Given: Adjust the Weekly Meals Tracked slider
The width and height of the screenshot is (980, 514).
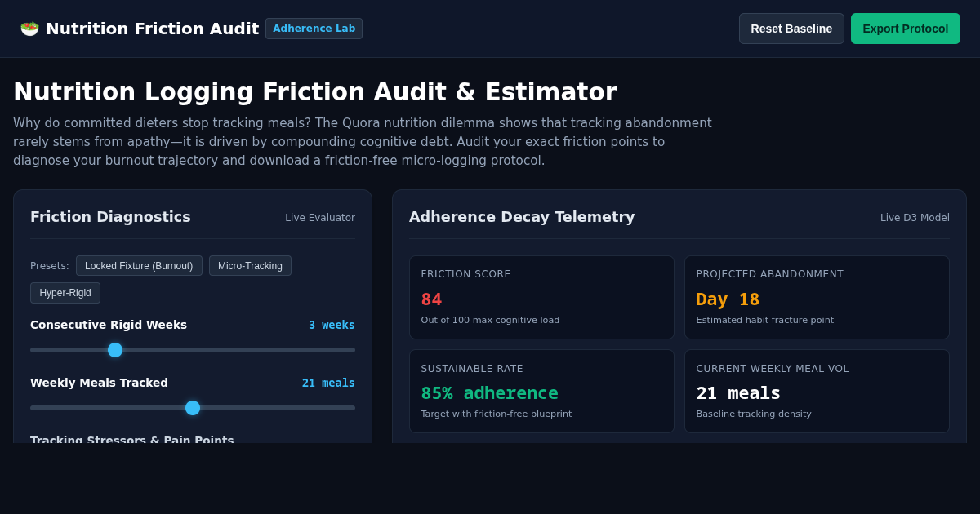Looking at the screenshot, I should pos(193,408).
